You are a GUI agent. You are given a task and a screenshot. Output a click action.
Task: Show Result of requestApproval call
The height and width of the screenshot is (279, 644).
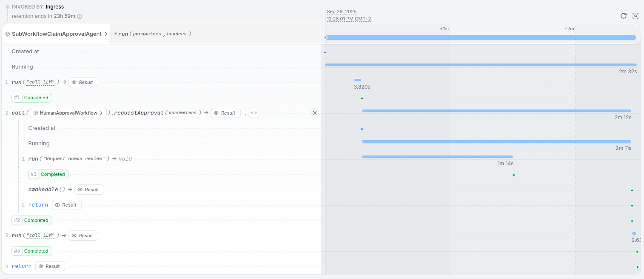(225, 113)
